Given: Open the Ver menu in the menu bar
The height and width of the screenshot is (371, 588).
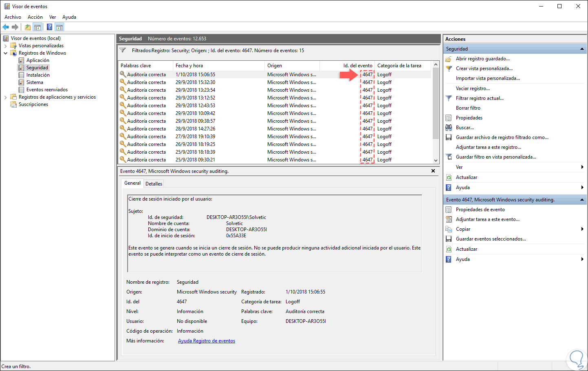Looking at the screenshot, I should [x=53, y=17].
